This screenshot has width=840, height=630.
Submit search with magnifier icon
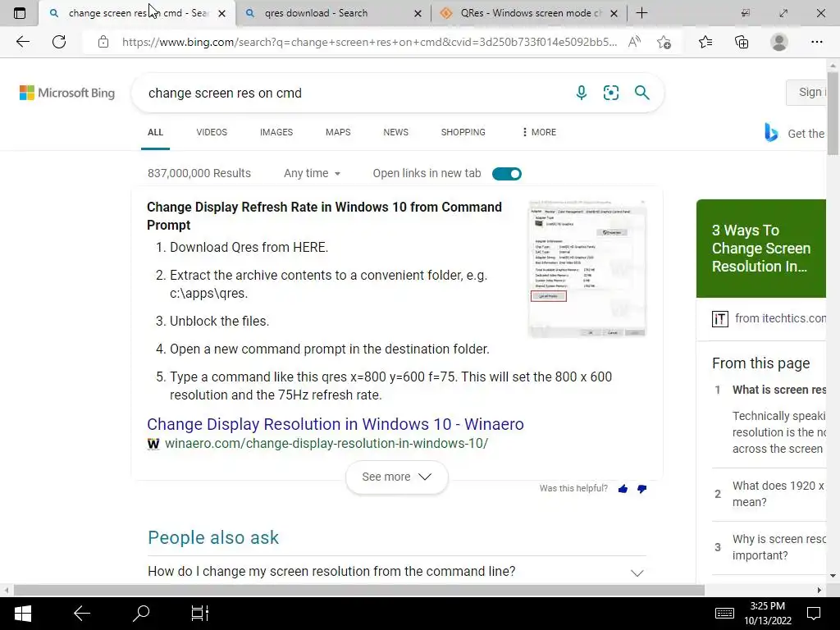point(641,93)
